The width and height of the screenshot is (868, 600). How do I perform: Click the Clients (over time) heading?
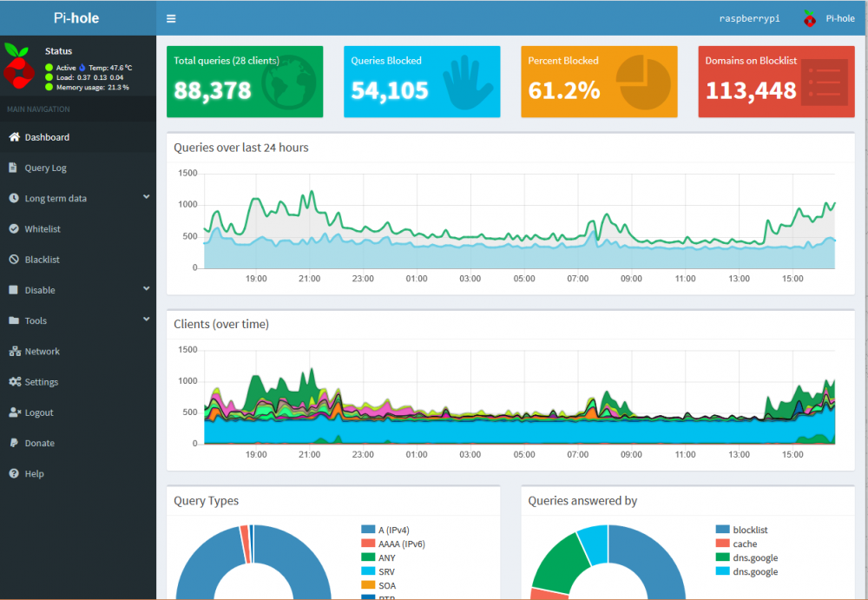click(220, 324)
